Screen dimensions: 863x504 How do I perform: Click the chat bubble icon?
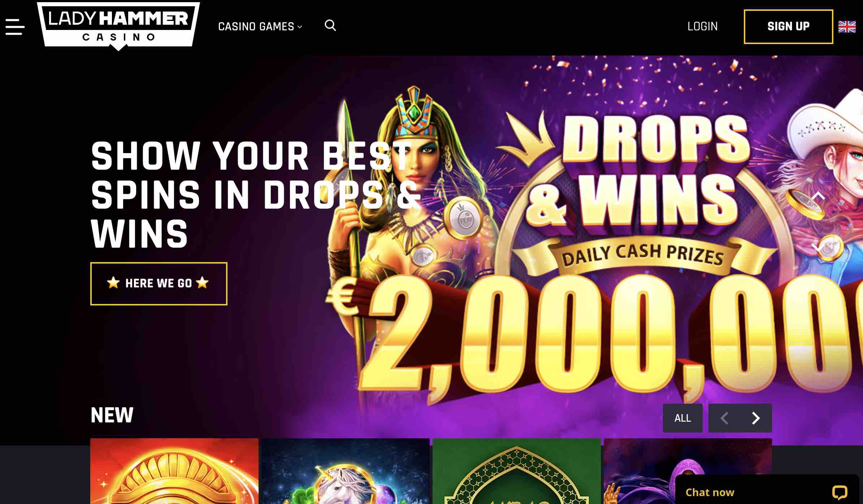click(x=840, y=492)
